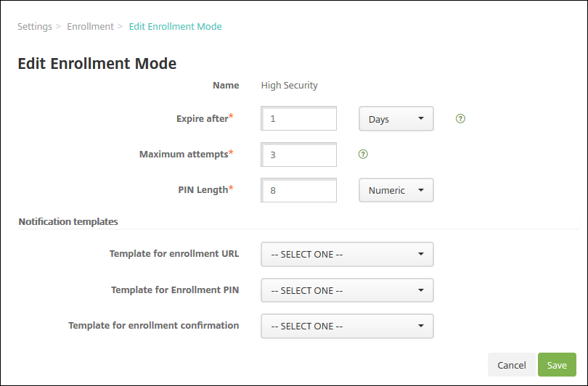This screenshot has height=386, width=588.
Task: Open the Days unit dropdown
Action: (x=396, y=119)
